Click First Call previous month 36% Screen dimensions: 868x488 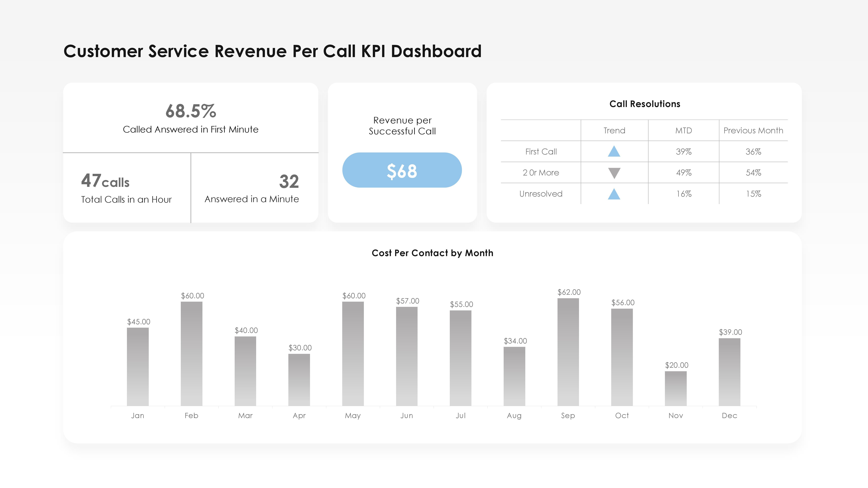pyautogui.click(x=753, y=152)
